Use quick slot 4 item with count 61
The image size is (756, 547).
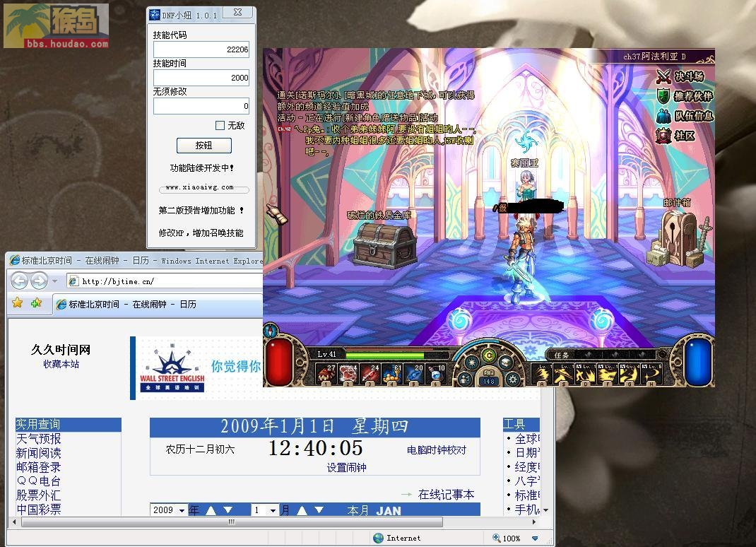point(392,374)
